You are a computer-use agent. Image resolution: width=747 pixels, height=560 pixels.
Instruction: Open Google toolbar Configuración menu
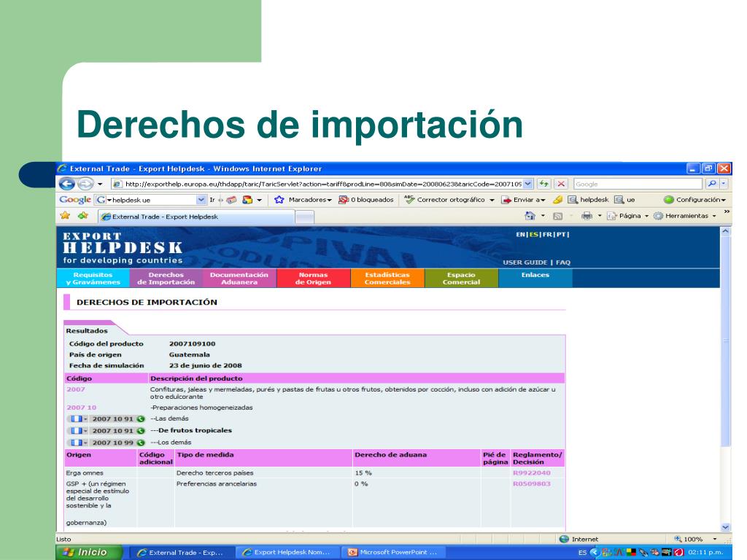pos(694,200)
